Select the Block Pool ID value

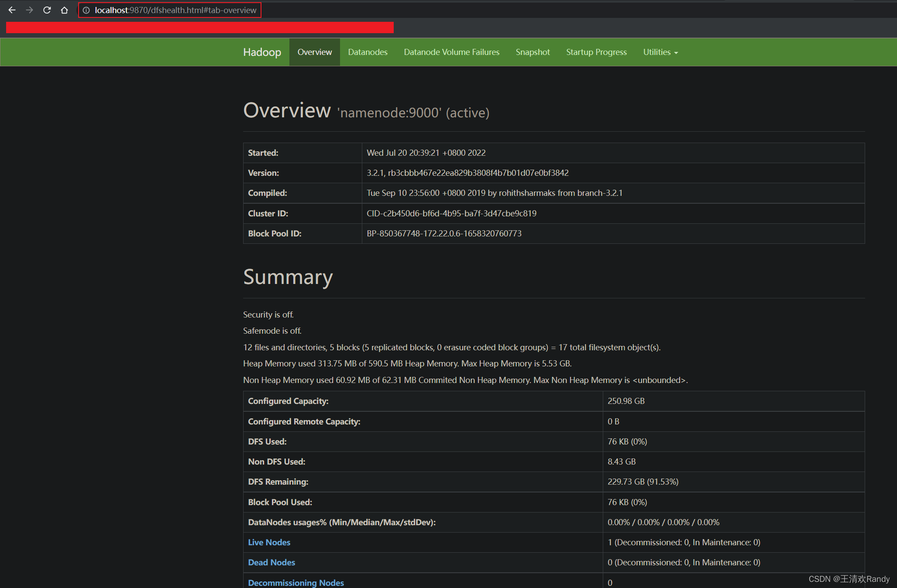click(x=444, y=233)
